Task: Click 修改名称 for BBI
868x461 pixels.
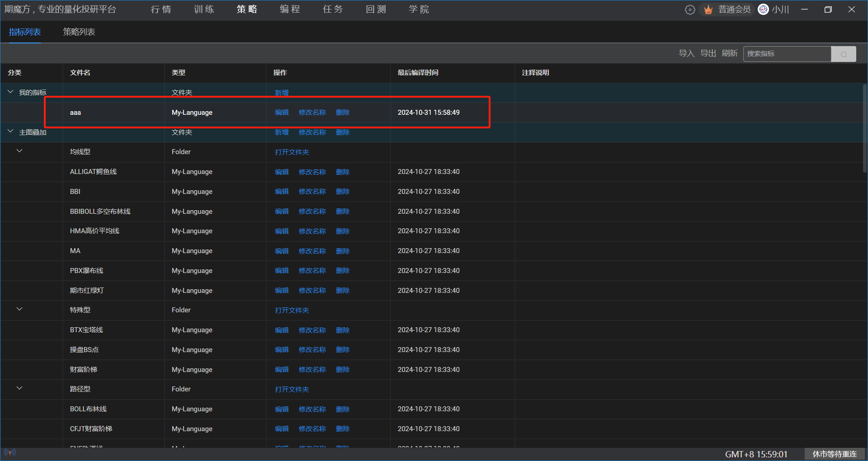Action: pyautogui.click(x=312, y=192)
